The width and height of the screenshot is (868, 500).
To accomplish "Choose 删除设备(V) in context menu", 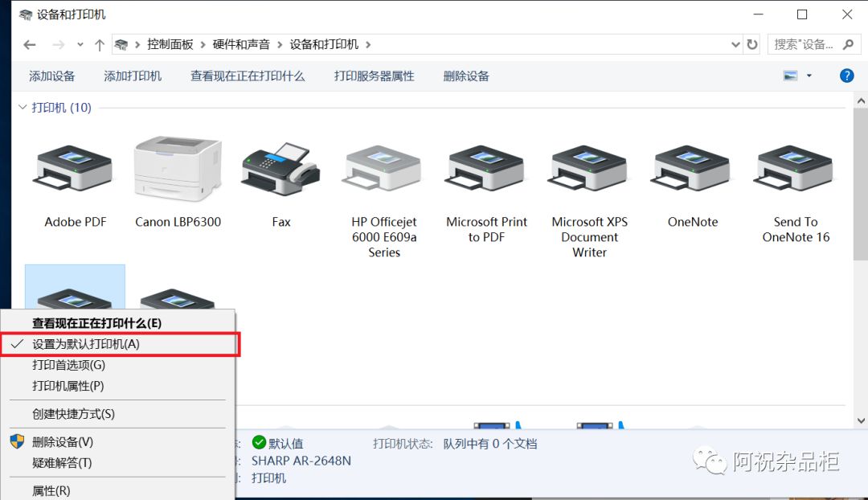I will click(118, 442).
